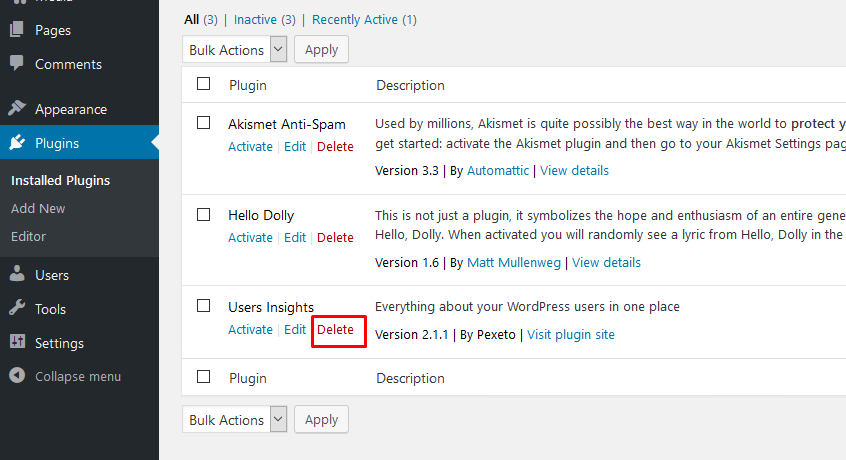Click the Settings sliders icon
846x460 pixels.
[x=17, y=342]
